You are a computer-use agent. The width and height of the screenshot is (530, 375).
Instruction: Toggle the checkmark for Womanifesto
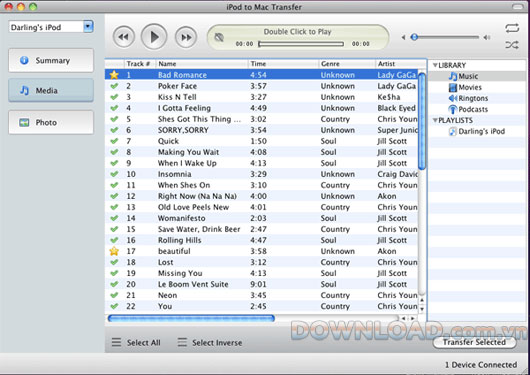(114, 218)
